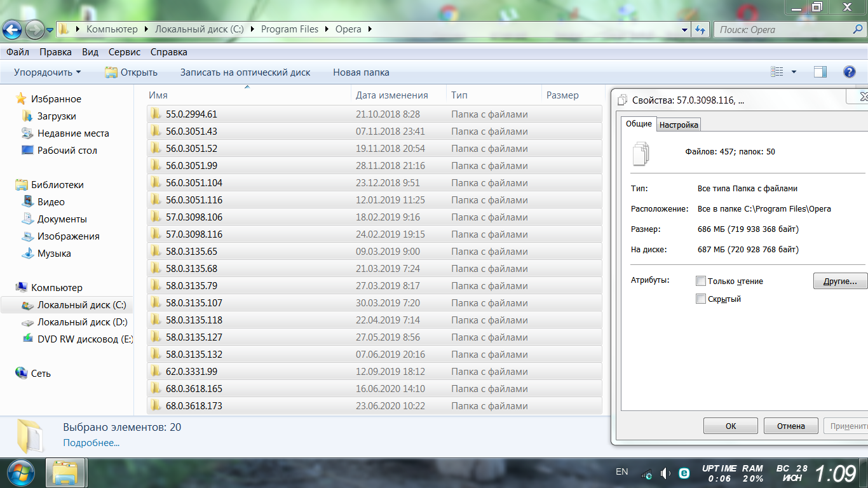Select DVD RW дисковод (E:)
The width and height of the screenshot is (868, 488).
coord(85,339)
